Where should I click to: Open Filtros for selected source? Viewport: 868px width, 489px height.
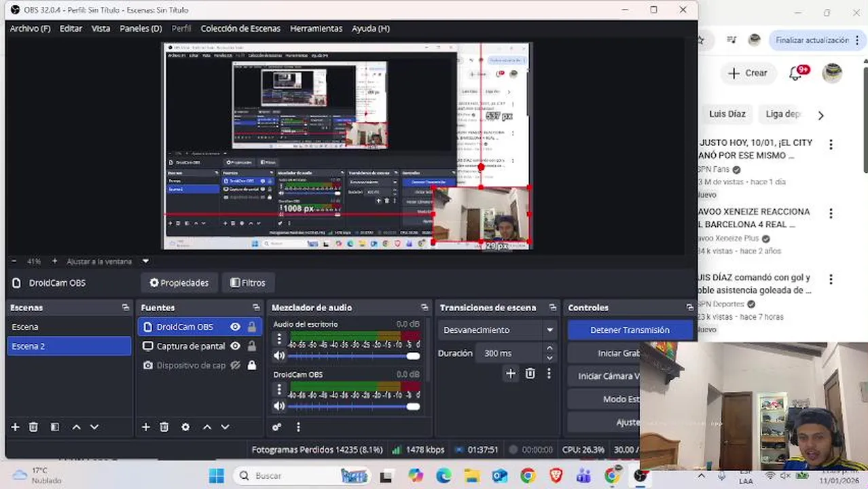click(x=248, y=283)
